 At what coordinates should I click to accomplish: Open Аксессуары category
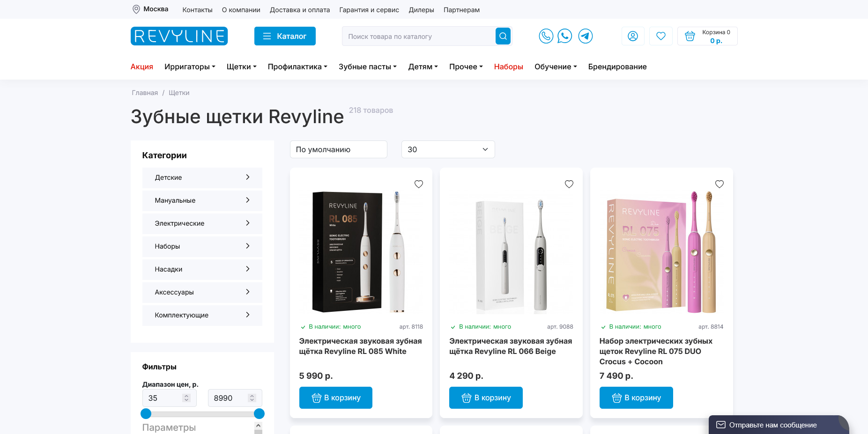point(202,292)
